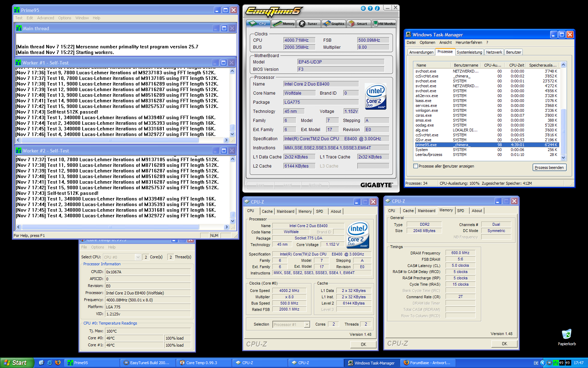Open the Selection Processor #1 dropdown in CPU-Z
588x368 pixels.
click(307, 325)
